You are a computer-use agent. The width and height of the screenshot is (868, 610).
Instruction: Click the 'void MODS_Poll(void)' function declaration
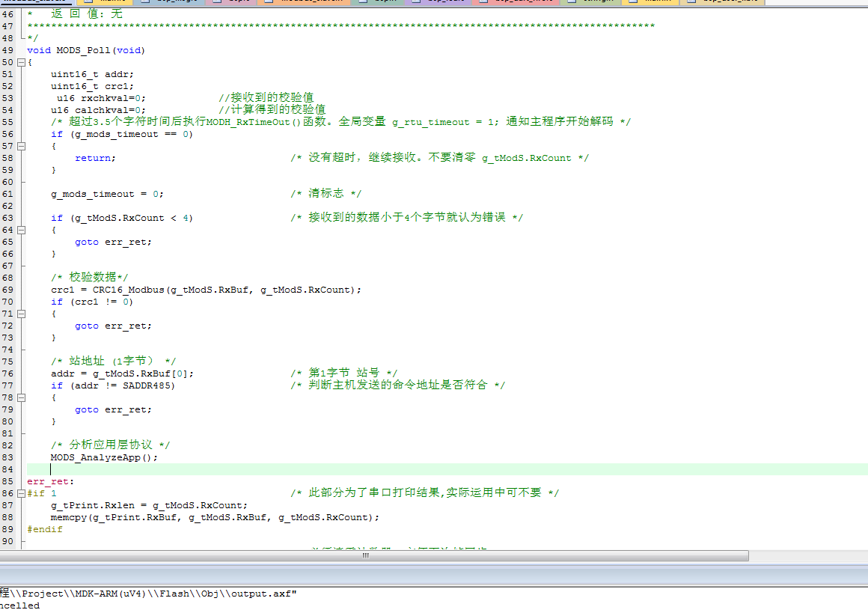coord(86,50)
